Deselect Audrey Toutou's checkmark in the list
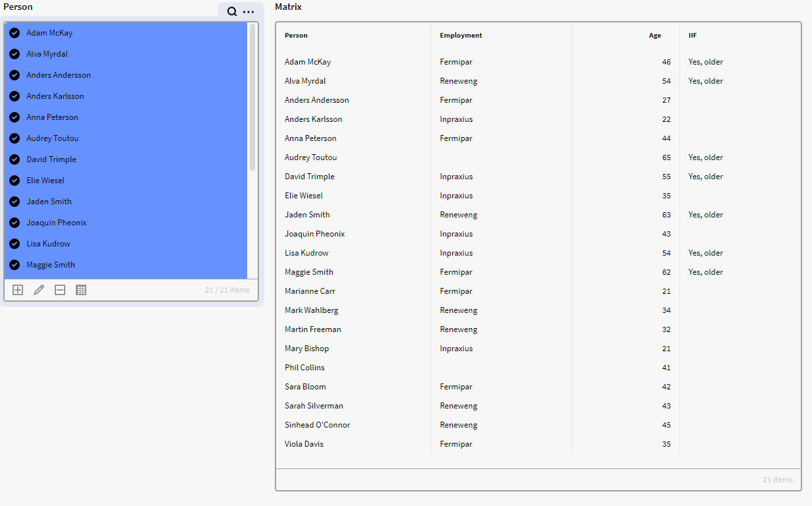The width and height of the screenshot is (812, 506). [14, 138]
